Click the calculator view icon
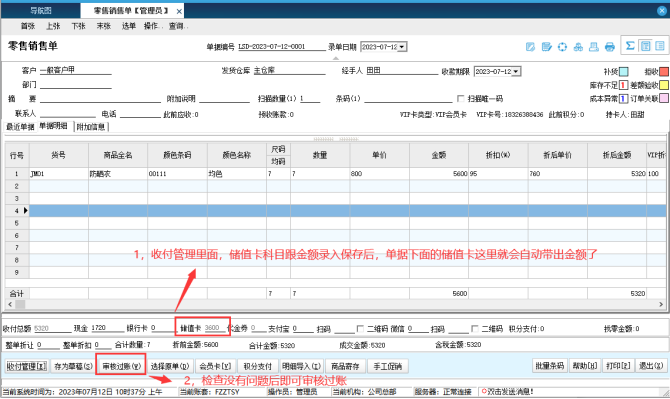670x399 pixels. (645, 46)
